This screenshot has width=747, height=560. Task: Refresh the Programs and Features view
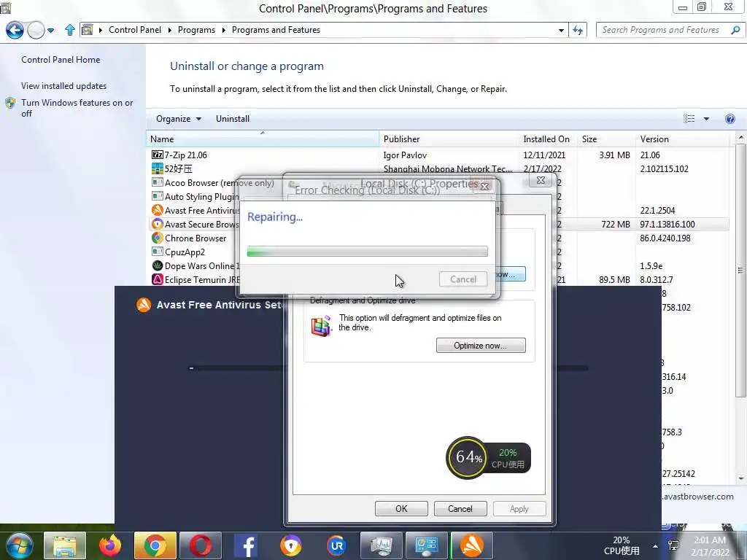pos(578,30)
